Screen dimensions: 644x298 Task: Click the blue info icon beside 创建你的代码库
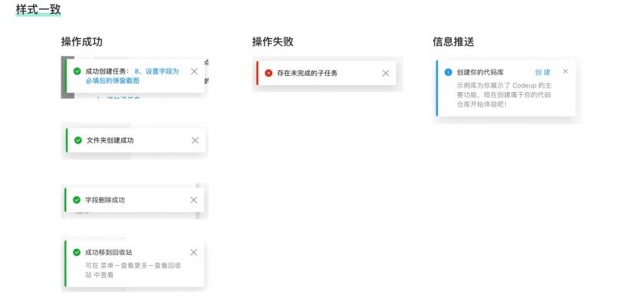pyautogui.click(x=448, y=72)
